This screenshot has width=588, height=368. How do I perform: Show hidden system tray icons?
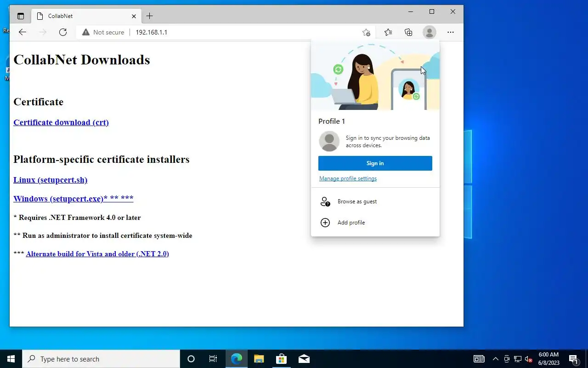495,359
